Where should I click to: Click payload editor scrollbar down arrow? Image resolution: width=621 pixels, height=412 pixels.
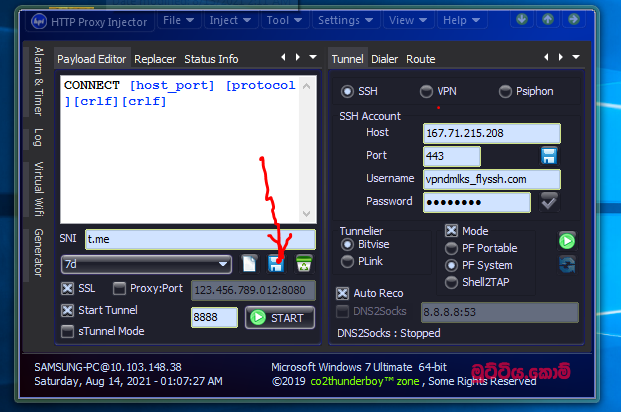pyautogui.click(x=306, y=214)
